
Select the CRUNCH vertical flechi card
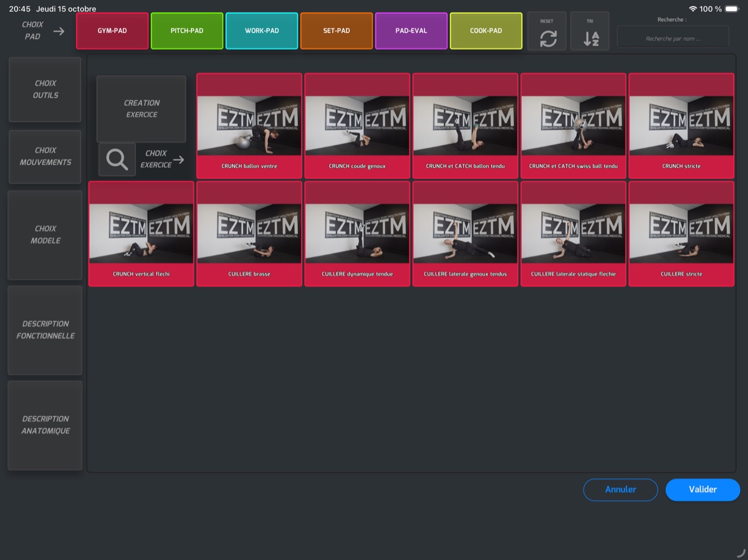click(141, 234)
